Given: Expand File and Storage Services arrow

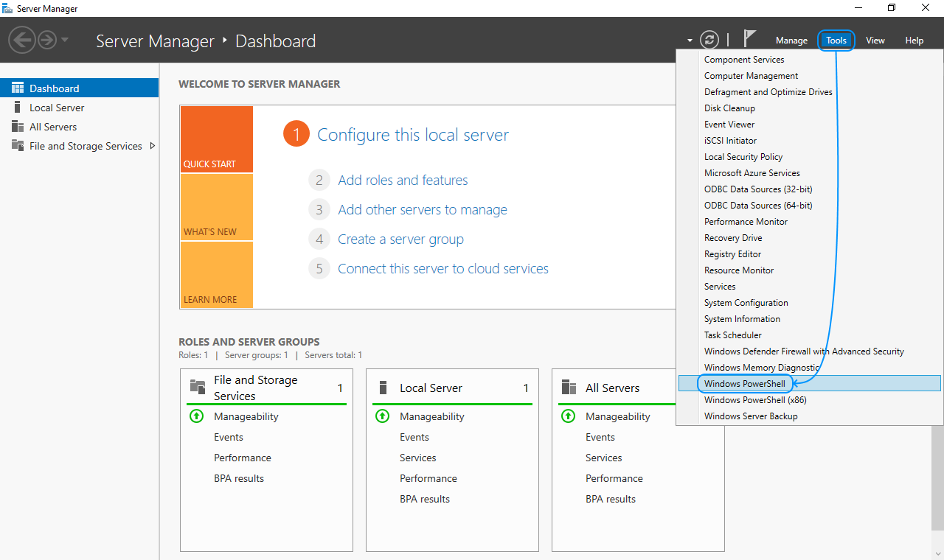Looking at the screenshot, I should point(153,146).
